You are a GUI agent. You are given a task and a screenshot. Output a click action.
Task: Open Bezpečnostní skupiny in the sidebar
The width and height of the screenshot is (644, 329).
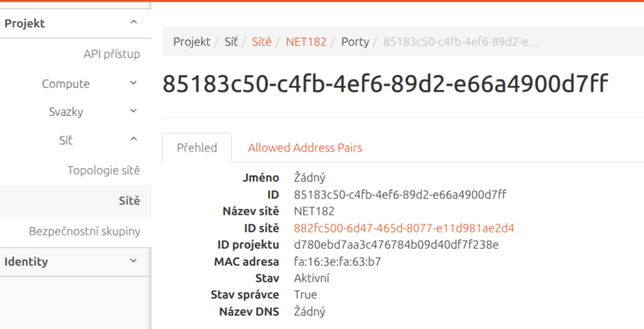pos(85,231)
